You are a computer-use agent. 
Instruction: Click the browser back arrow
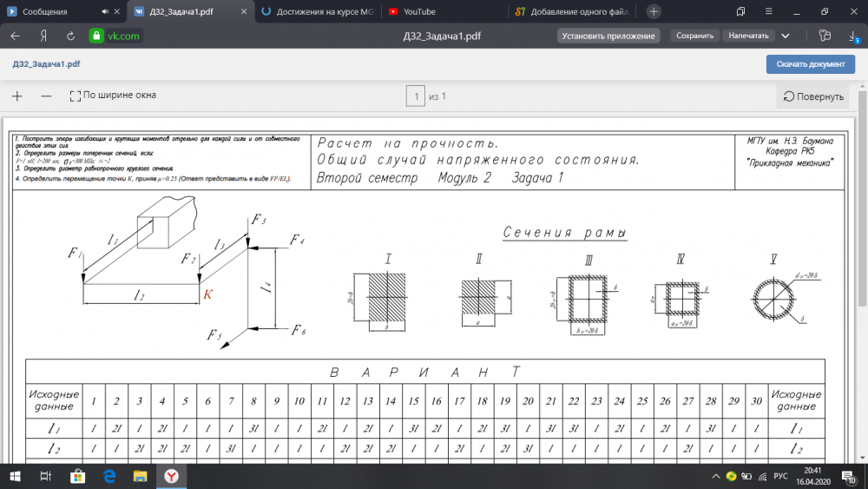[x=15, y=36]
